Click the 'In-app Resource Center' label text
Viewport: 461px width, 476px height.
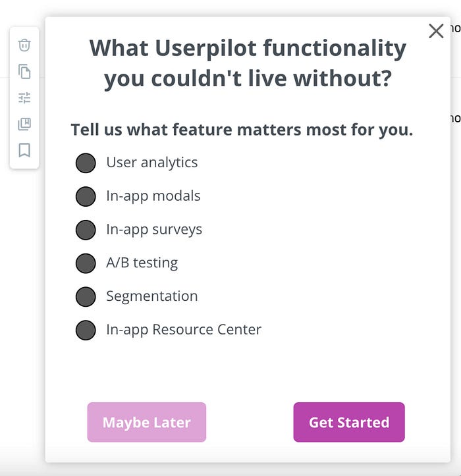click(184, 329)
